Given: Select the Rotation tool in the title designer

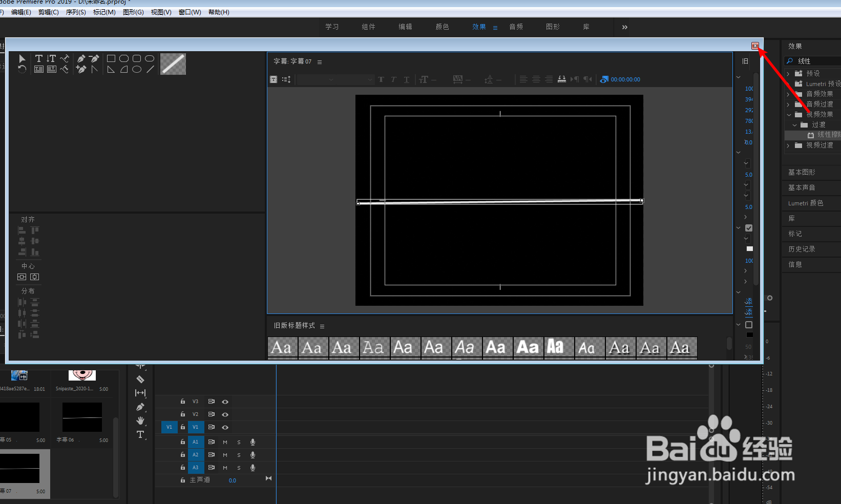Looking at the screenshot, I should (x=22, y=69).
